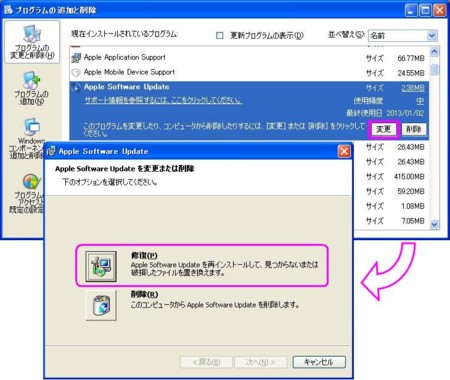
Task: Select Apple Application Support list row
Action: (249, 58)
